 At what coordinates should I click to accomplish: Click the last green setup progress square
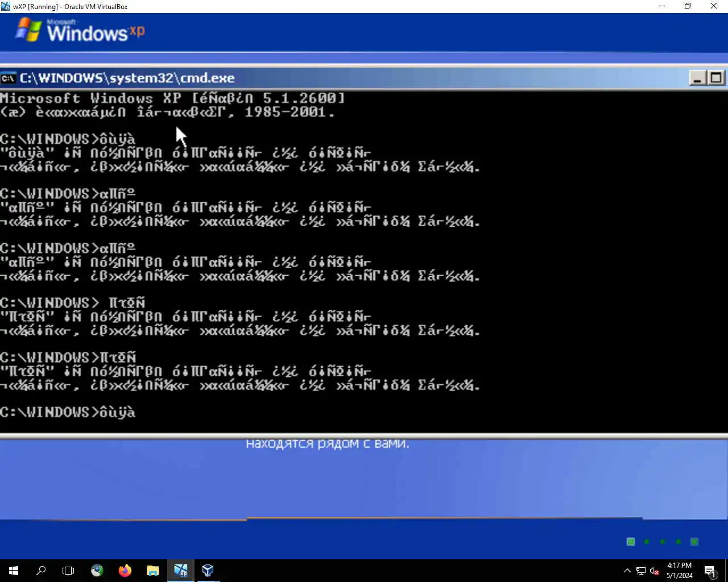tap(694, 542)
